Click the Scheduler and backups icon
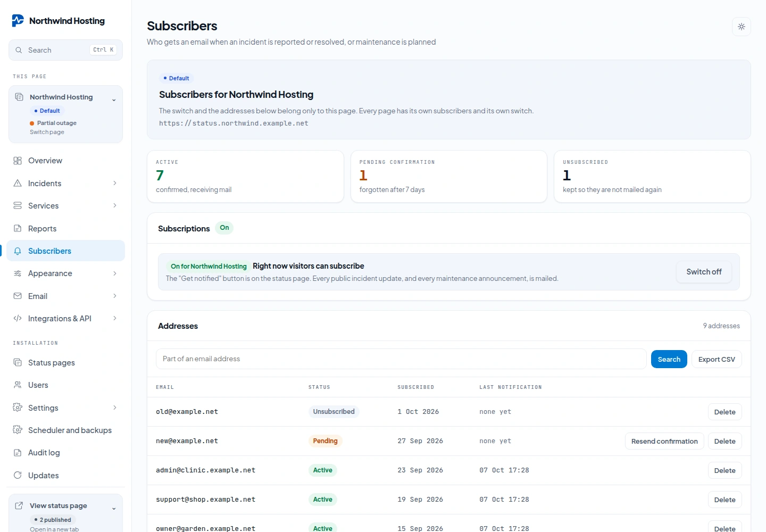This screenshot has width=766, height=532. [x=18, y=430]
